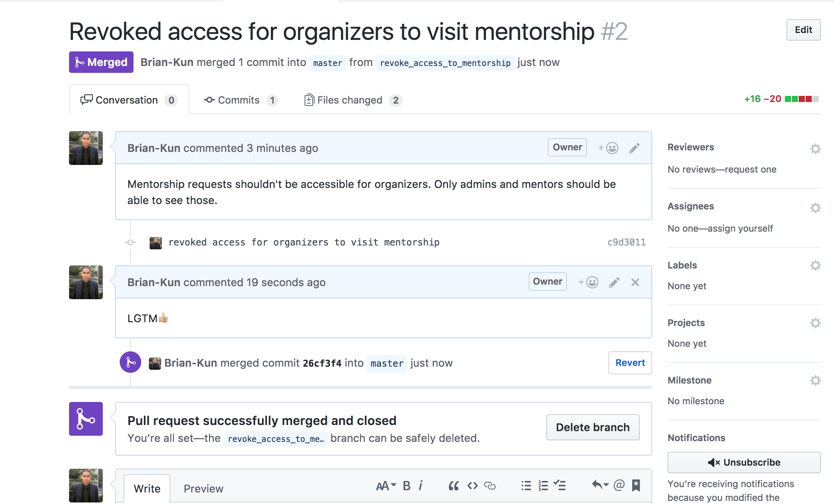Expand the Labels gear menu
The width and height of the screenshot is (834, 504).
[x=815, y=265]
